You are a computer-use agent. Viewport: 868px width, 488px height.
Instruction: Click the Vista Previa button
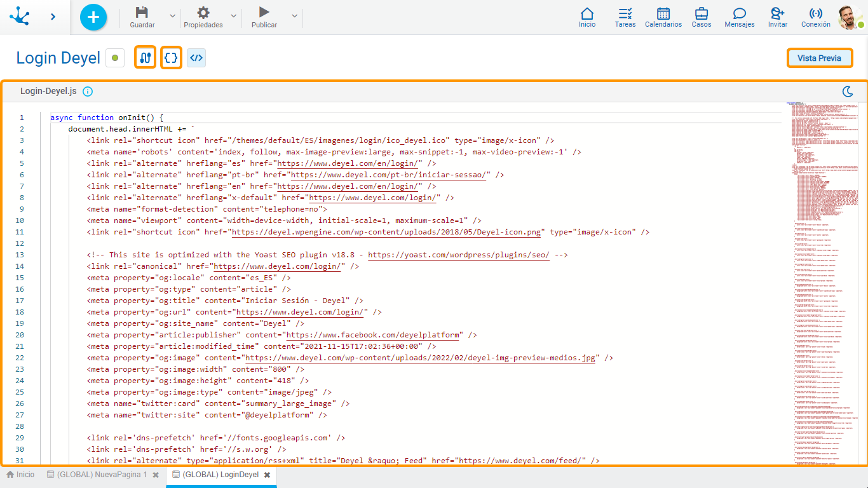[819, 58]
